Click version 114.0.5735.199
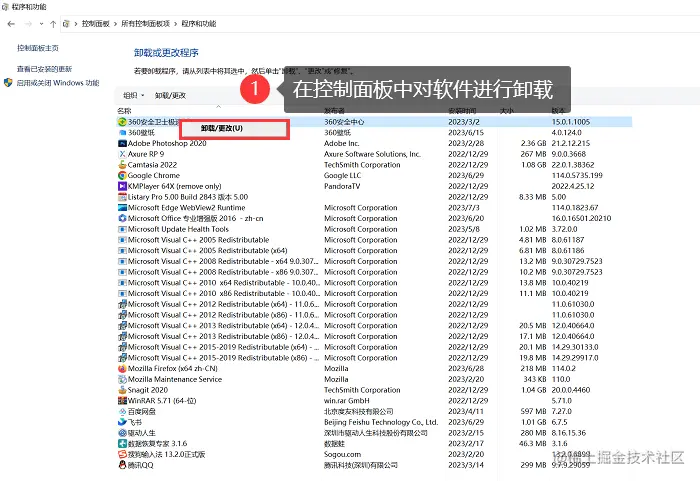This screenshot has width=700, height=481. click(577, 176)
